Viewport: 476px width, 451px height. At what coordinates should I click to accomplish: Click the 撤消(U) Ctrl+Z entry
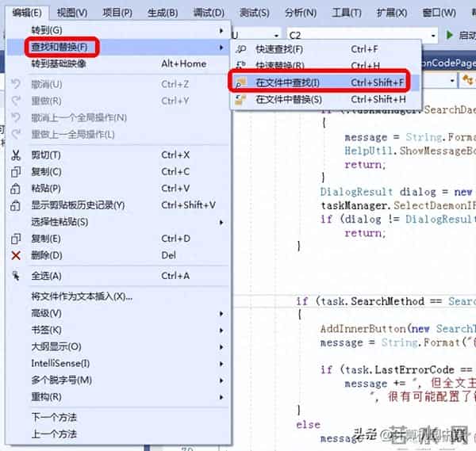click(x=118, y=84)
